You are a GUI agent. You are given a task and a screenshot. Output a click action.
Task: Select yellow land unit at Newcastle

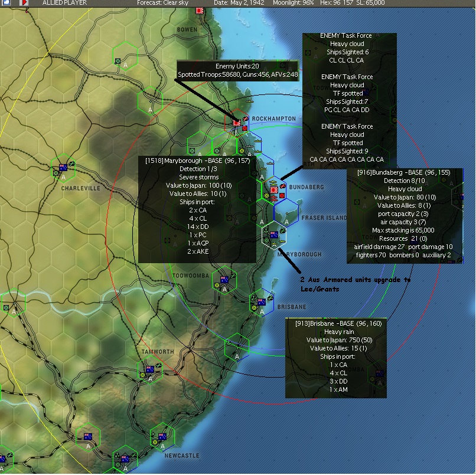pos(155,443)
